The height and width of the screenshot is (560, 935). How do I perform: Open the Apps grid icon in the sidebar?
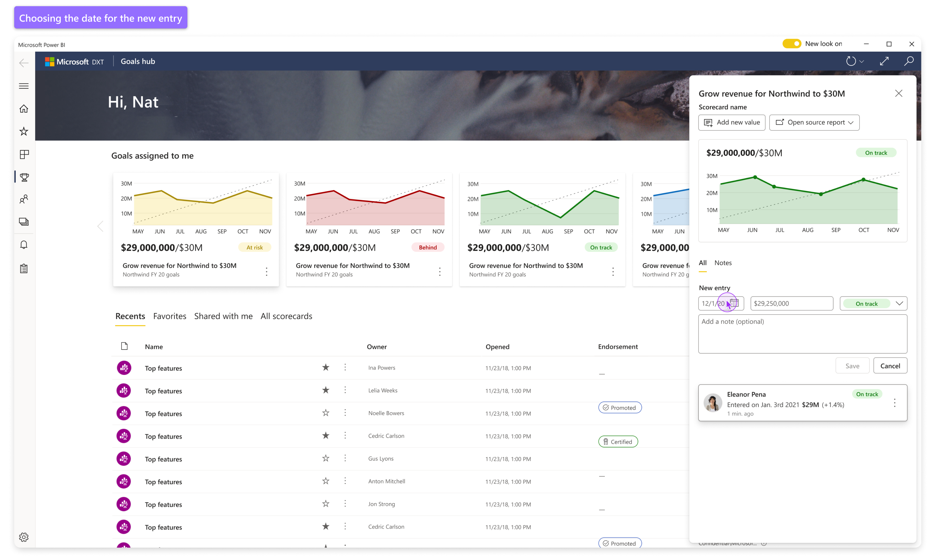point(24,154)
